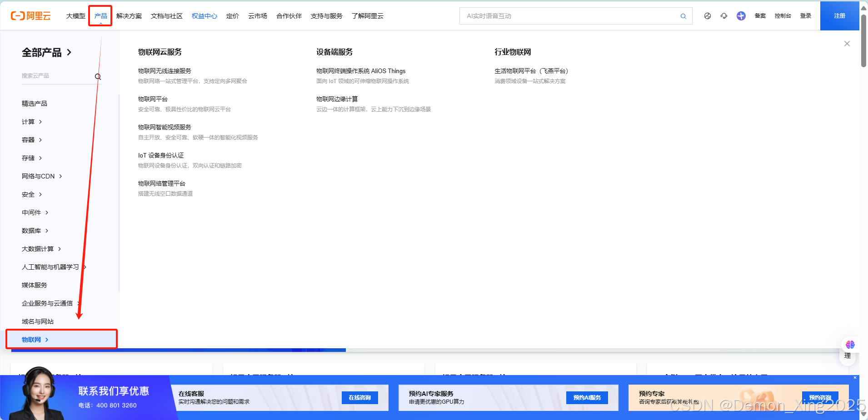Click the 行业物联网 heading
The width and height of the screenshot is (868, 420).
tap(513, 52)
